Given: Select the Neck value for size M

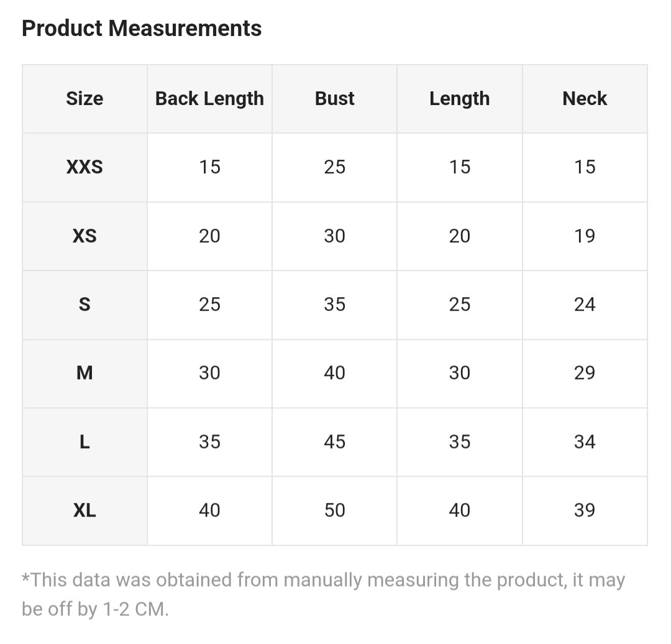Looking at the screenshot, I should pos(585,373).
